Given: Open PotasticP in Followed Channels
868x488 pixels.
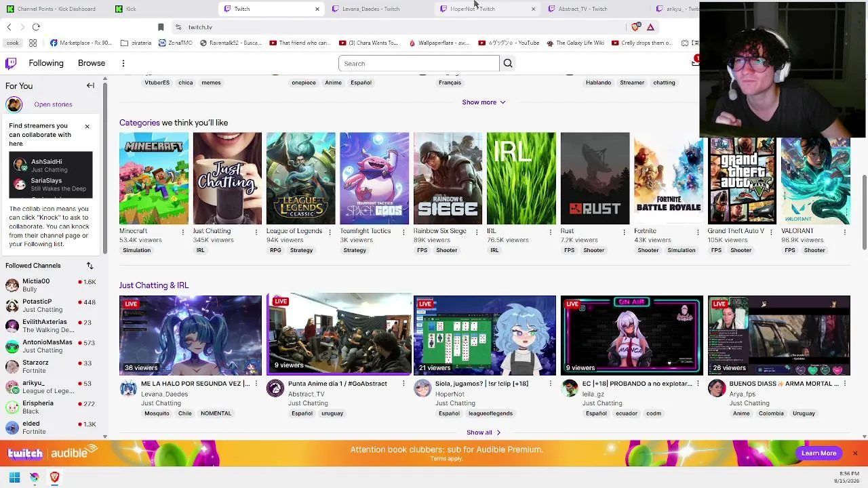Looking at the screenshot, I should 51,306.
